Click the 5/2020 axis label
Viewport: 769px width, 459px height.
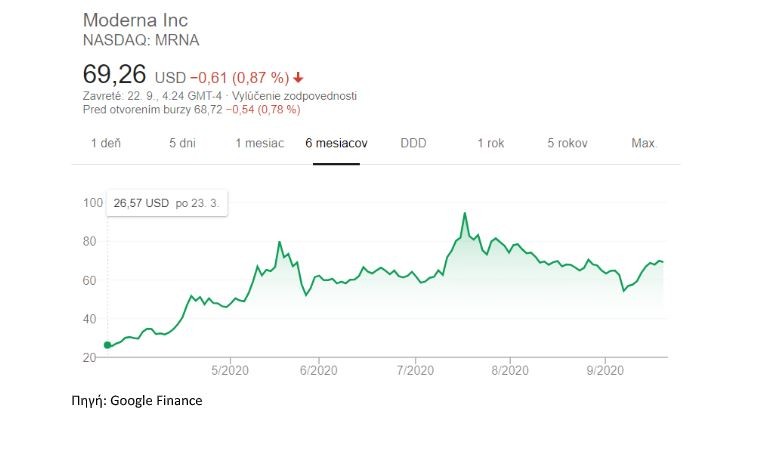point(230,370)
